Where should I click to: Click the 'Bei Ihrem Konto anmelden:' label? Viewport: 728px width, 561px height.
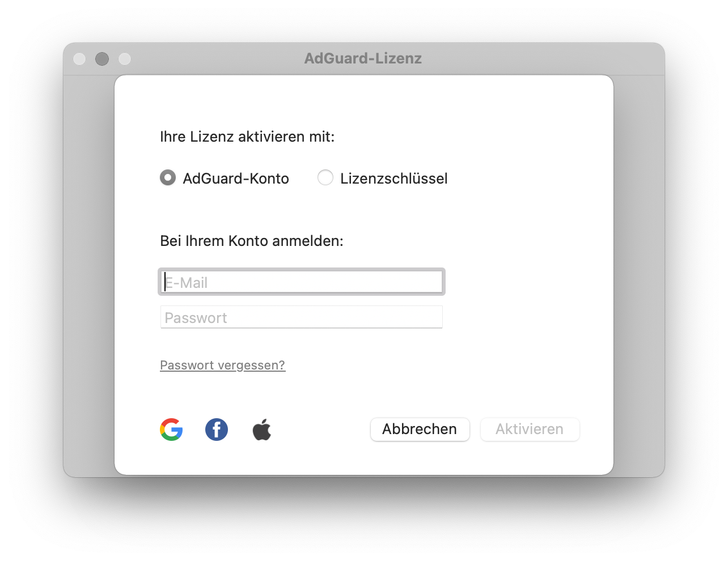click(x=252, y=241)
